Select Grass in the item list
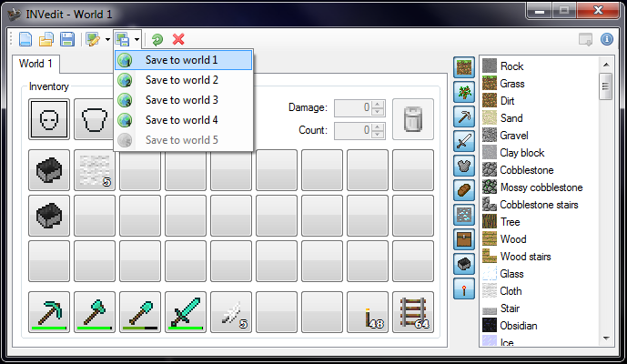Image resolution: width=627 pixels, height=364 pixels. [512, 84]
